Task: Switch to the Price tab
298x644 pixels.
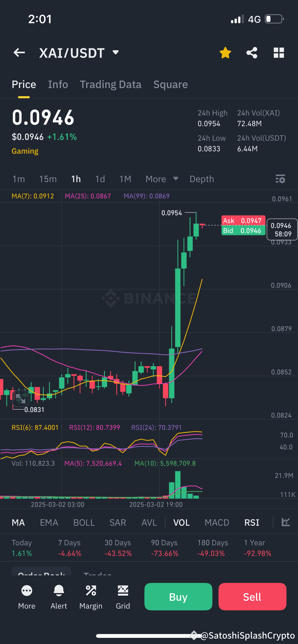Action: pyautogui.click(x=24, y=84)
